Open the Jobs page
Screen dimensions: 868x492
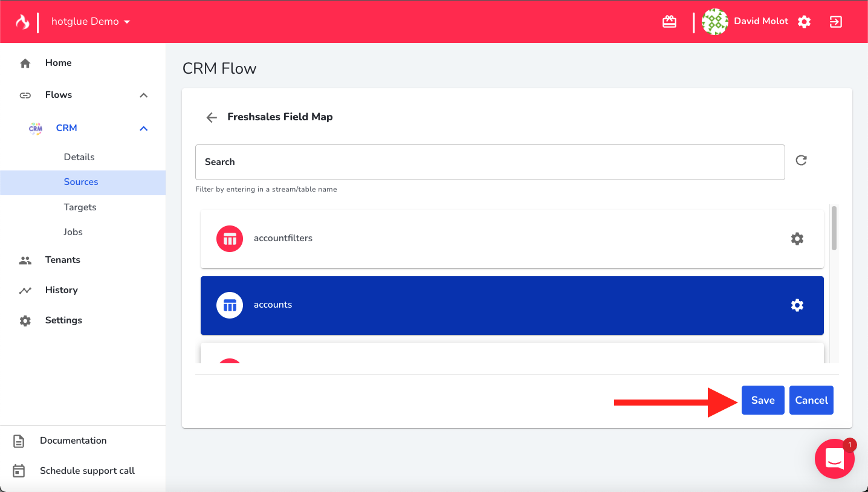[73, 232]
